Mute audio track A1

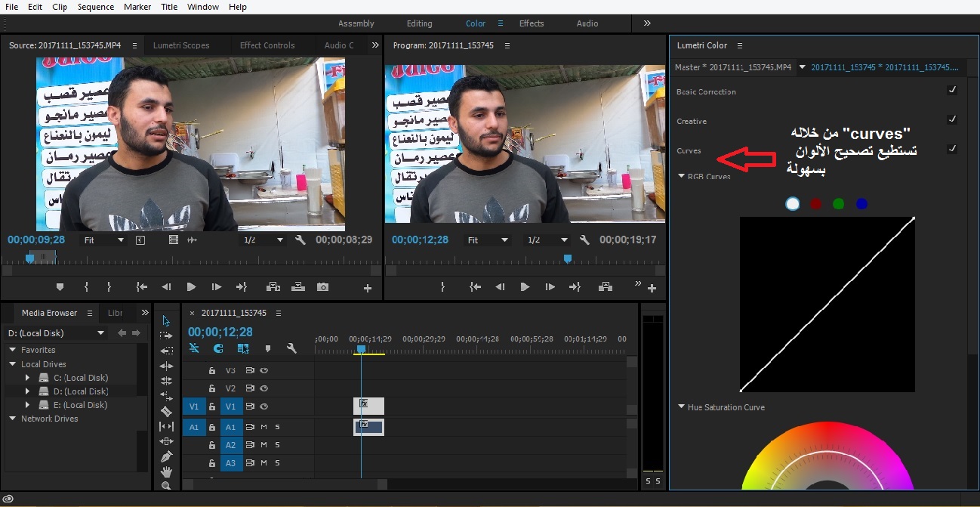tap(264, 427)
